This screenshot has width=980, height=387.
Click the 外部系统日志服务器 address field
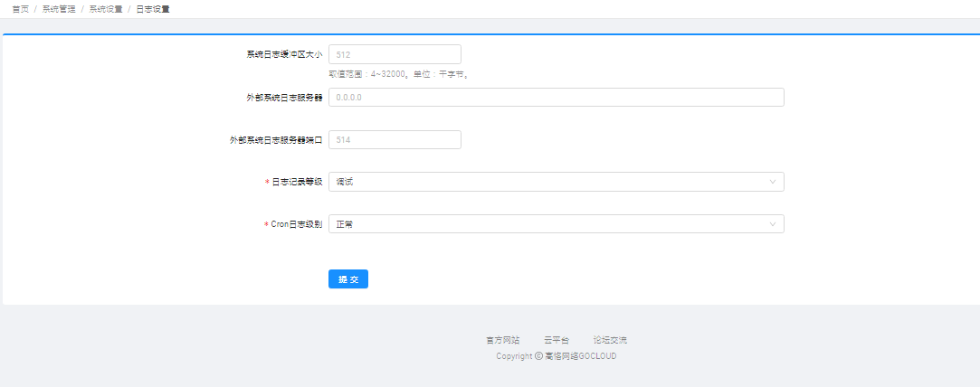click(x=557, y=98)
